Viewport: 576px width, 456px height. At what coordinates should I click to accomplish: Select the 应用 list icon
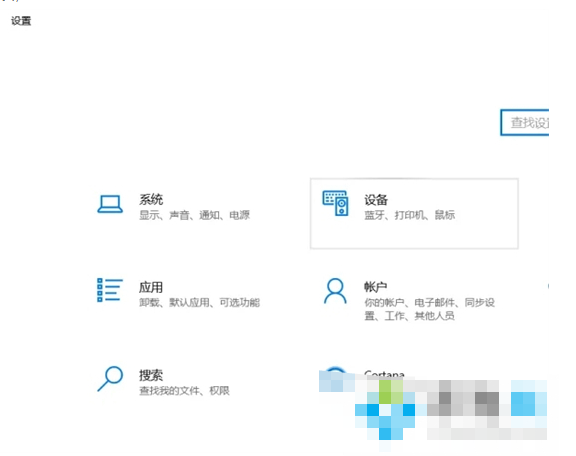pyautogui.click(x=110, y=290)
